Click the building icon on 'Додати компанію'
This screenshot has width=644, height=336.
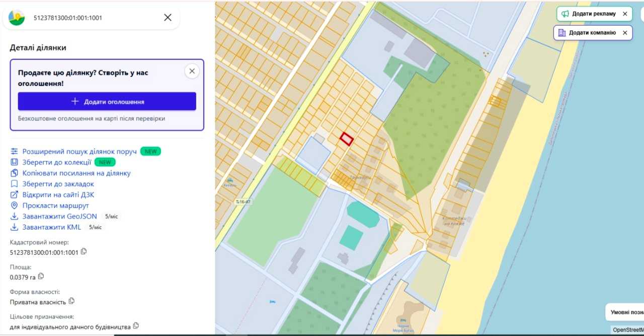click(562, 33)
